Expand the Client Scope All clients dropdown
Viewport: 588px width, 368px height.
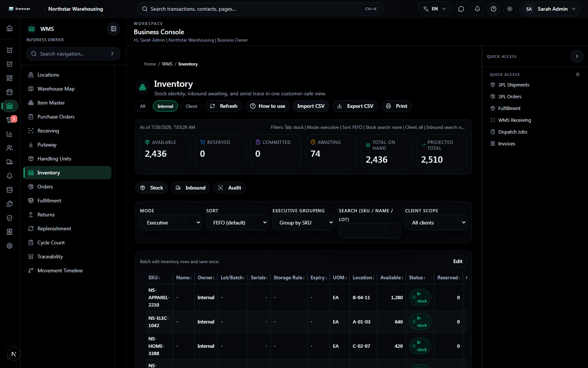436,223
